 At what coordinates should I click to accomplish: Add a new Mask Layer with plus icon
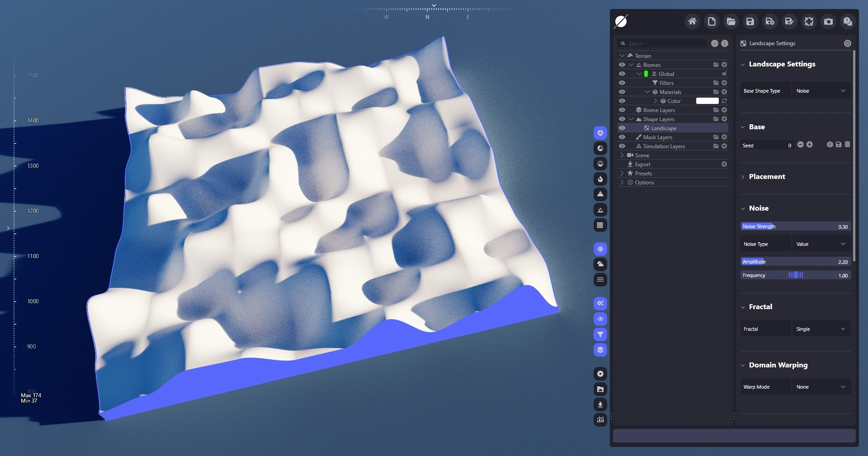pos(724,137)
